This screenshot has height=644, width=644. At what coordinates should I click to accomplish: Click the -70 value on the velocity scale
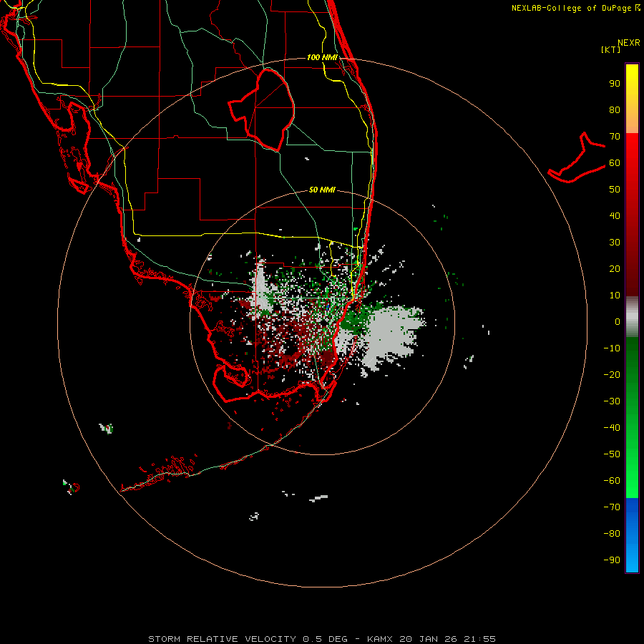pyautogui.click(x=612, y=507)
